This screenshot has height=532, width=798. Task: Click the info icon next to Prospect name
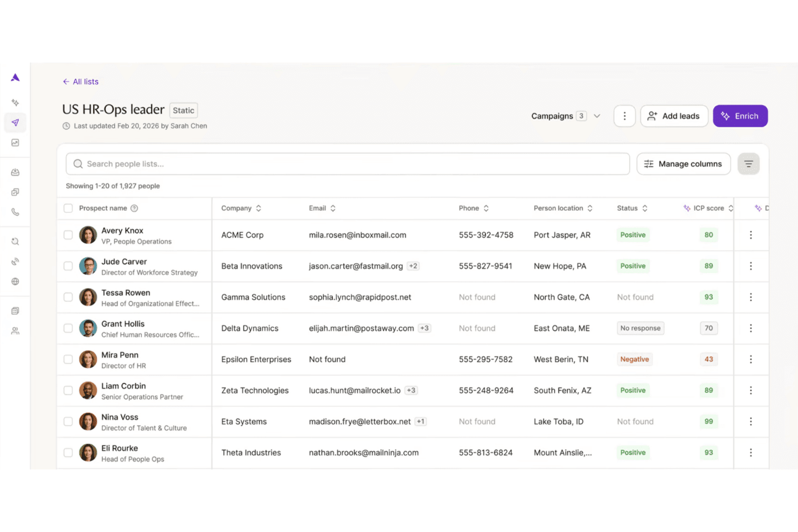(134, 209)
